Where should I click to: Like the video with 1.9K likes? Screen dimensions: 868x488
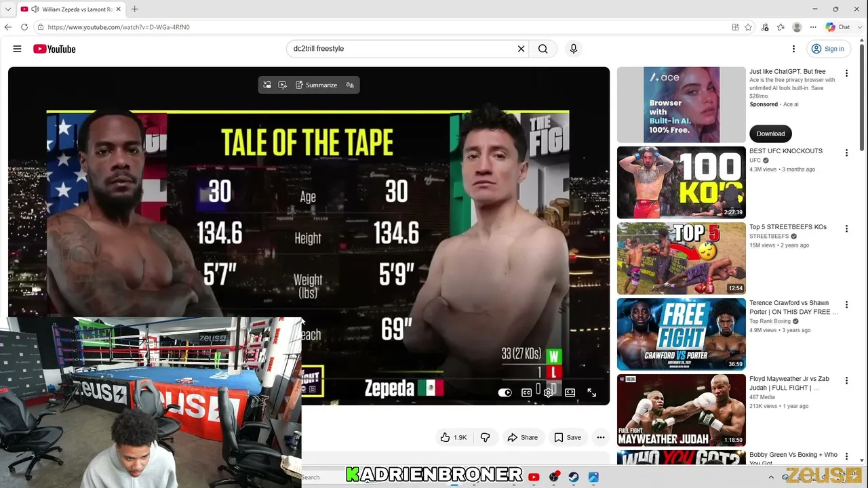pyautogui.click(x=453, y=437)
